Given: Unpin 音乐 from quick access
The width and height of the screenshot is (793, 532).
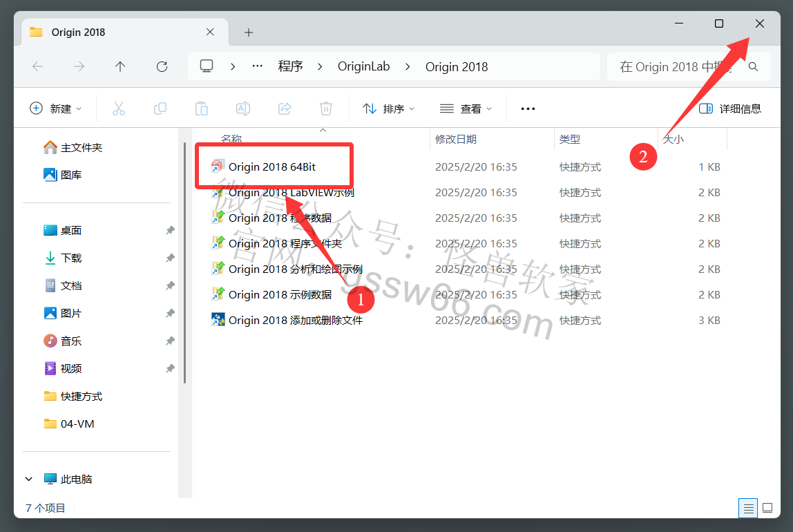Looking at the screenshot, I should point(170,341).
